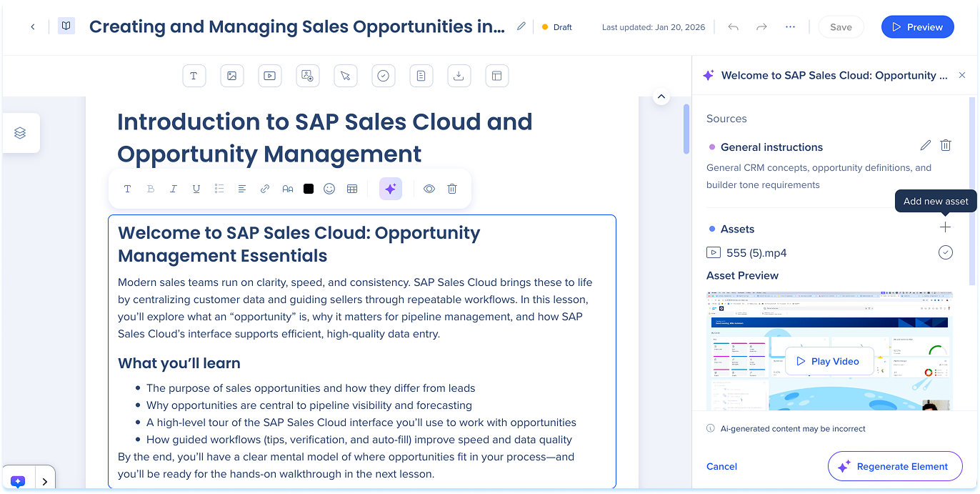This screenshot has height=494, width=980.
Task: Open the black text color swatch
Action: pos(309,189)
